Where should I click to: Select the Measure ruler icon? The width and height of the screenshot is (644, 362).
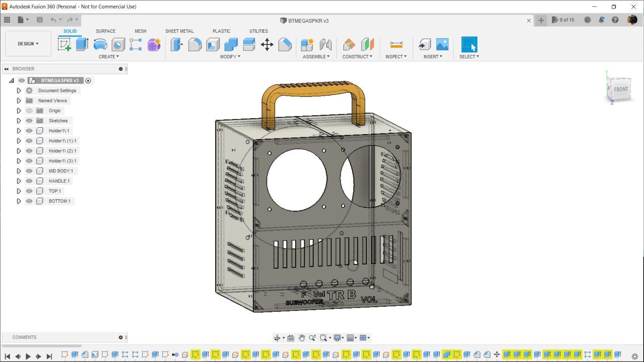coord(396,45)
